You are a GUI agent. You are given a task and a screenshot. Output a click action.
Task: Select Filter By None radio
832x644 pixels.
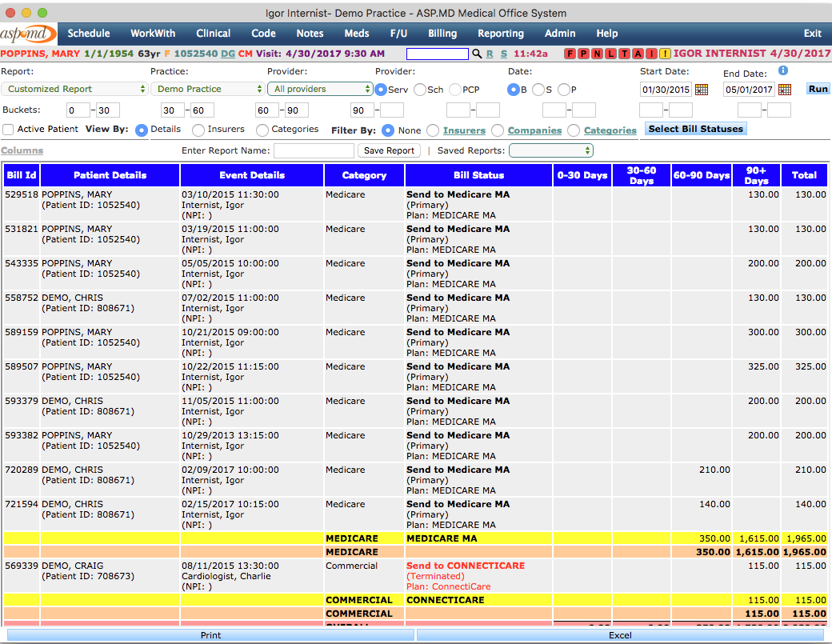[388, 130]
